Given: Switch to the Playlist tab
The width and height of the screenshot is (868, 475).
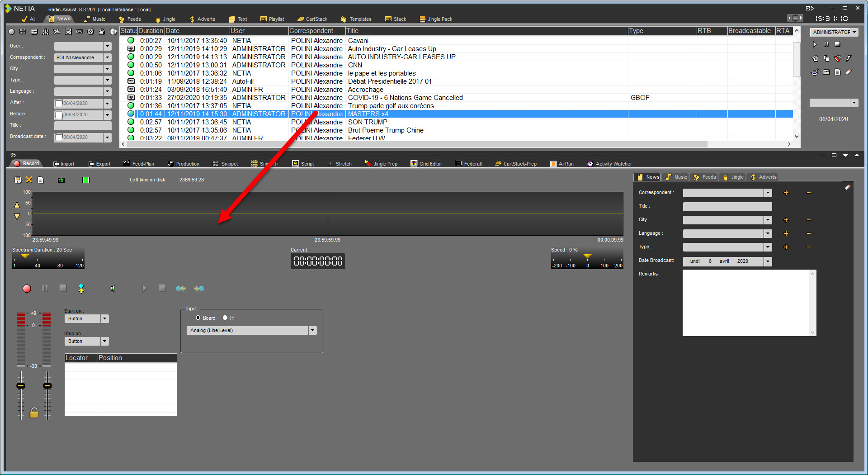Looking at the screenshot, I should click(x=272, y=19).
